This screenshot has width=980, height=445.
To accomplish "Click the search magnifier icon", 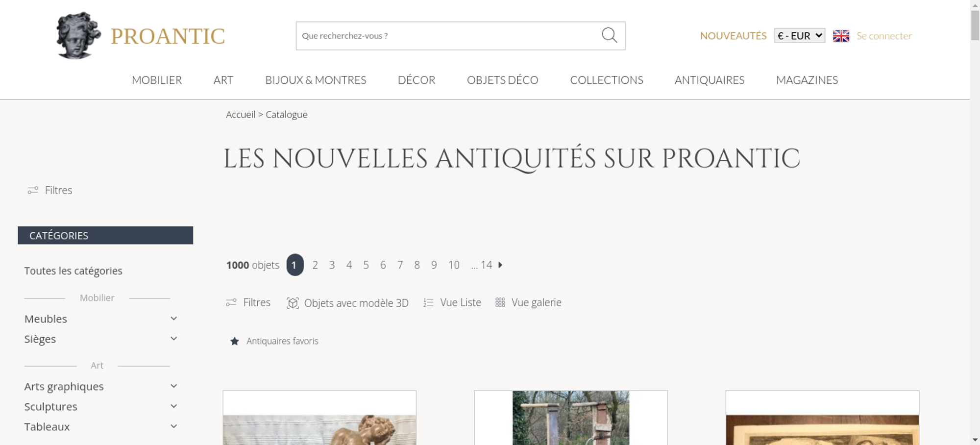I will pos(609,35).
